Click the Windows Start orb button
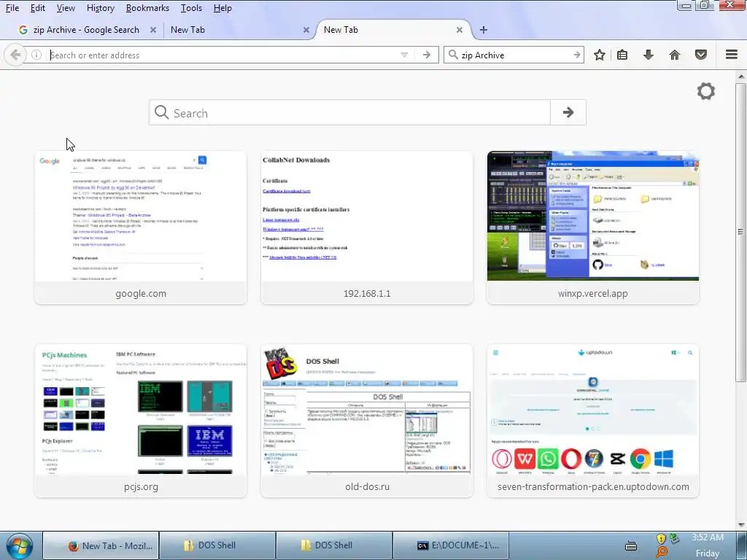 pyautogui.click(x=19, y=545)
